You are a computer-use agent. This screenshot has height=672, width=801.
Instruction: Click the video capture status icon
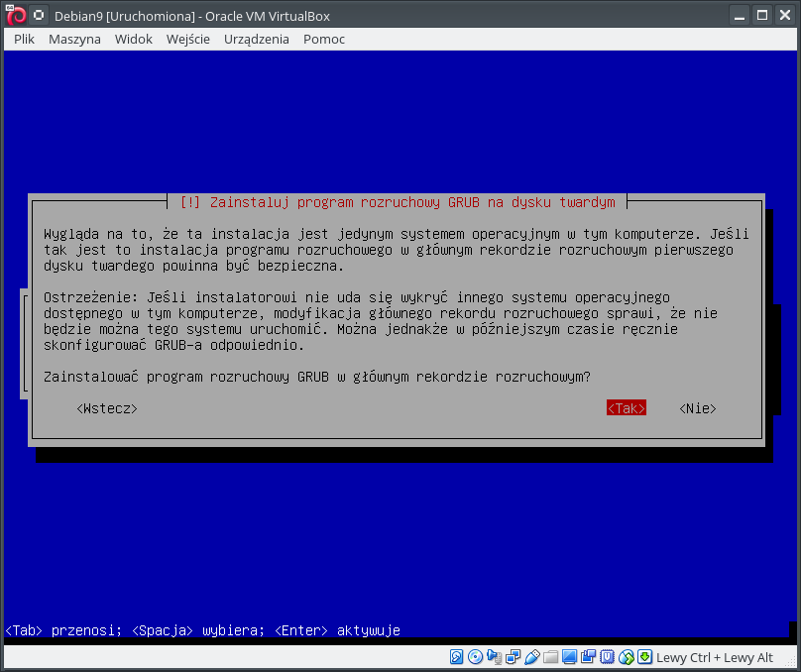pos(589,657)
